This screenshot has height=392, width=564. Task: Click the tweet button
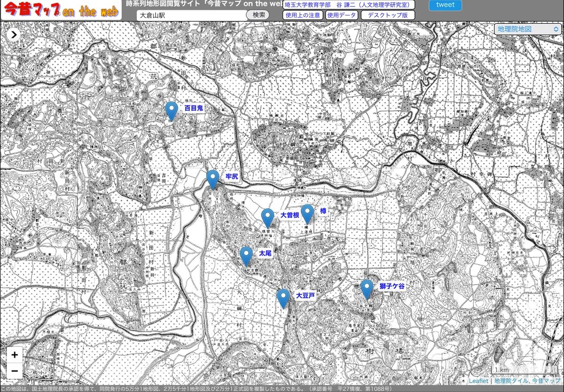[445, 5]
